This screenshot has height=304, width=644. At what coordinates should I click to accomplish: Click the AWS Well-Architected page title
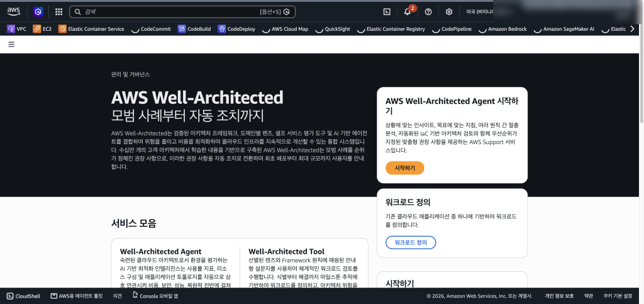[x=197, y=98]
